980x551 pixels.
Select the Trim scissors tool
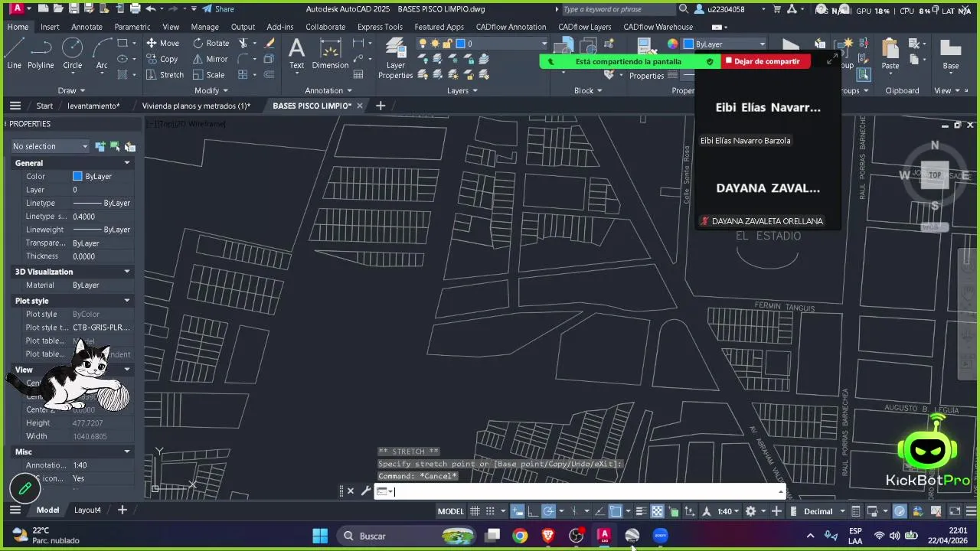click(243, 43)
